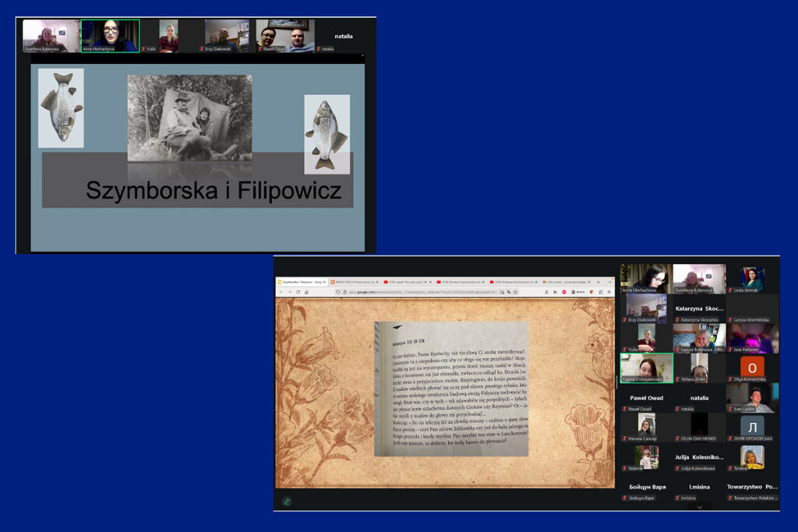798x532 pixels.
Task: Click Olga Komarytska's orange O avatar
Action: tap(752, 367)
